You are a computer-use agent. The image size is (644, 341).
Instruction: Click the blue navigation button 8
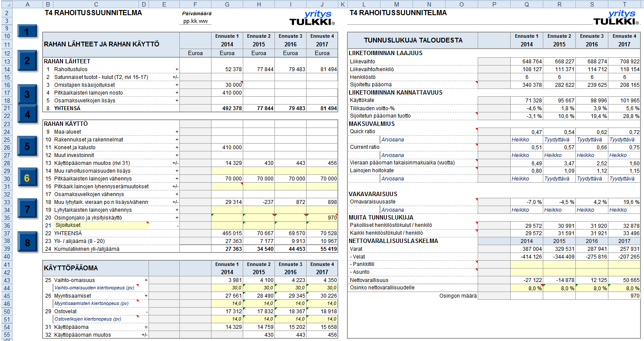pos(27,243)
